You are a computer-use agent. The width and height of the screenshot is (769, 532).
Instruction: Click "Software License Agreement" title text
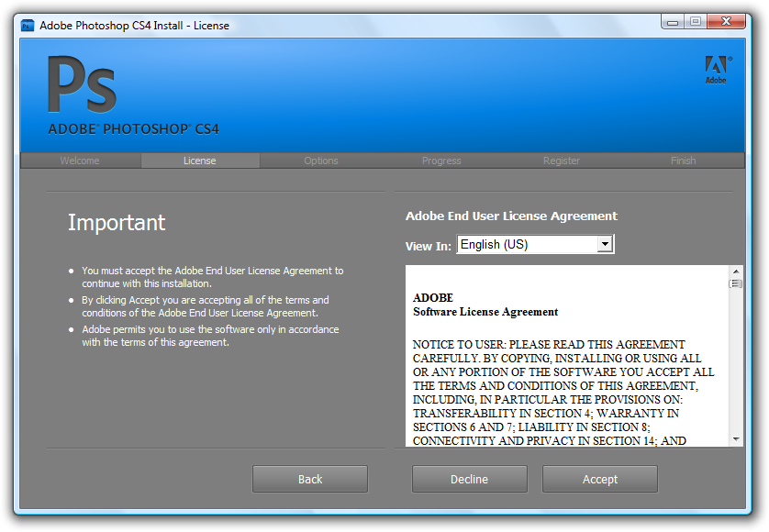coord(485,312)
